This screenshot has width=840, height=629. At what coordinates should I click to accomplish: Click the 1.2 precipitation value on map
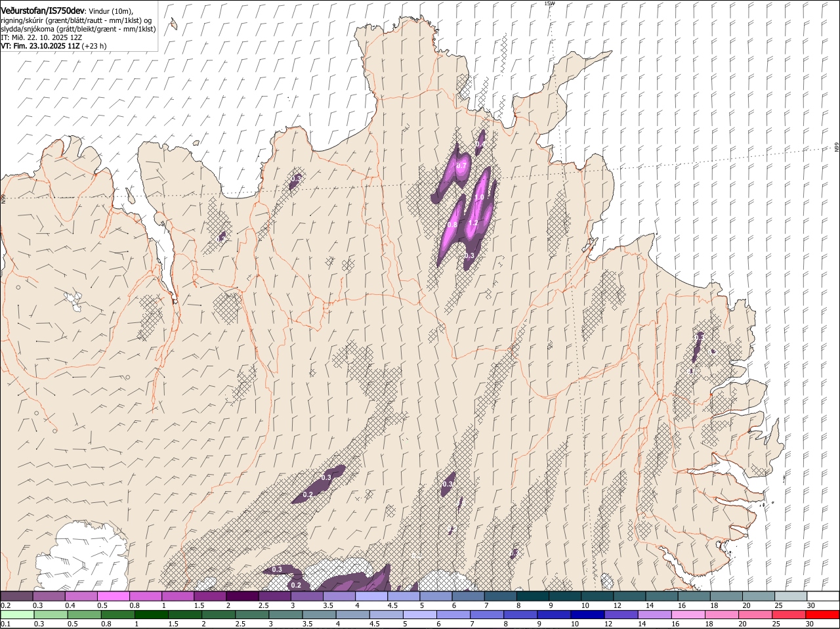tap(472, 223)
